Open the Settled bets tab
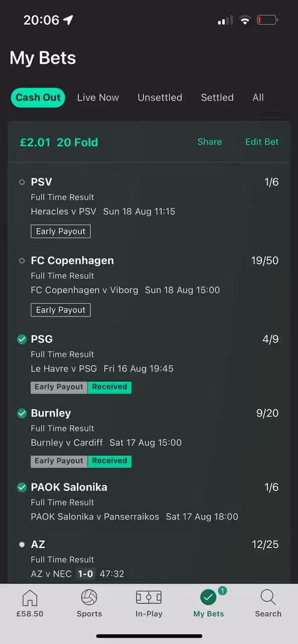The height and width of the screenshot is (644, 298). [217, 98]
